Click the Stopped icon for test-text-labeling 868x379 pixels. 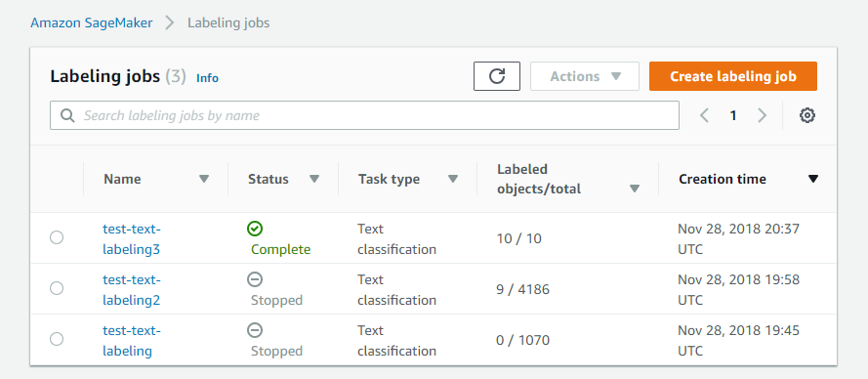pyautogui.click(x=255, y=330)
